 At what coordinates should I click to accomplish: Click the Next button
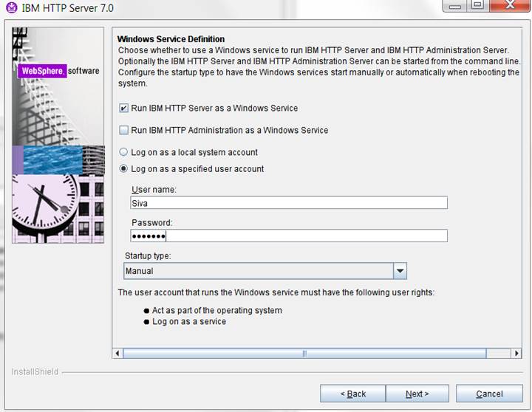[417, 394]
